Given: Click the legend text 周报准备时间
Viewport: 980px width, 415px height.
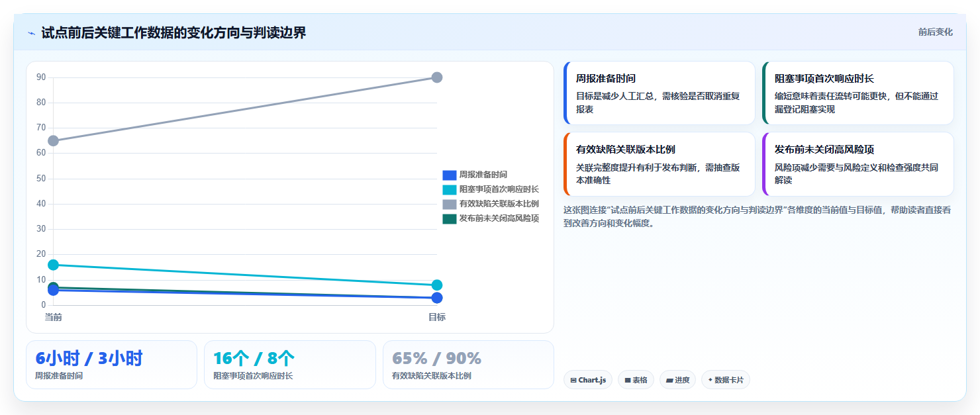Looking at the screenshot, I should tap(483, 175).
